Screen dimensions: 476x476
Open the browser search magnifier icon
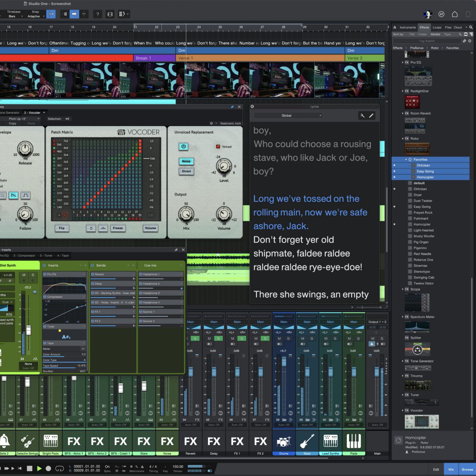[x=471, y=27]
